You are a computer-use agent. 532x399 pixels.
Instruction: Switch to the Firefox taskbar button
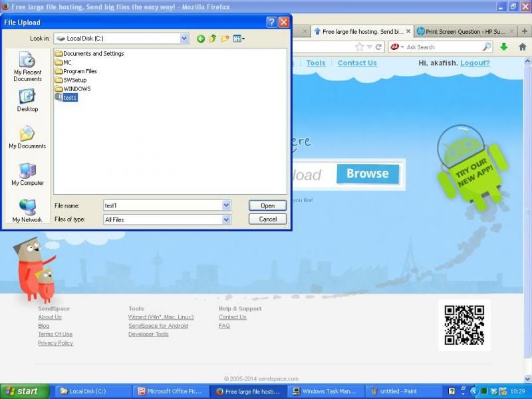coord(247,391)
